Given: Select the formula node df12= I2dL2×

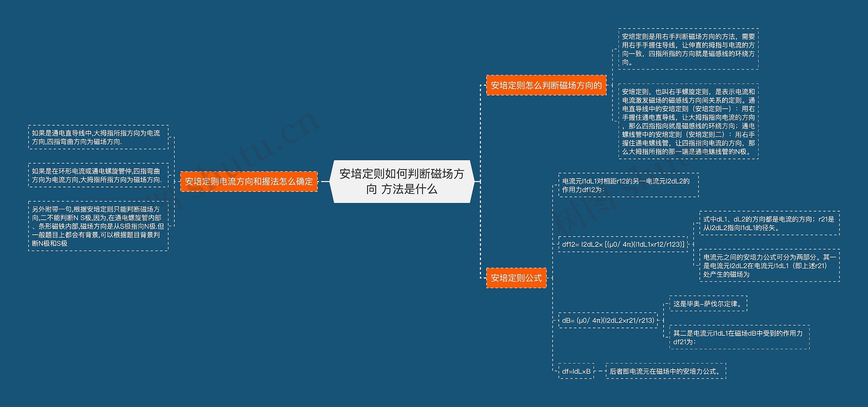Looking at the screenshot, I should (x=623, y=244).
